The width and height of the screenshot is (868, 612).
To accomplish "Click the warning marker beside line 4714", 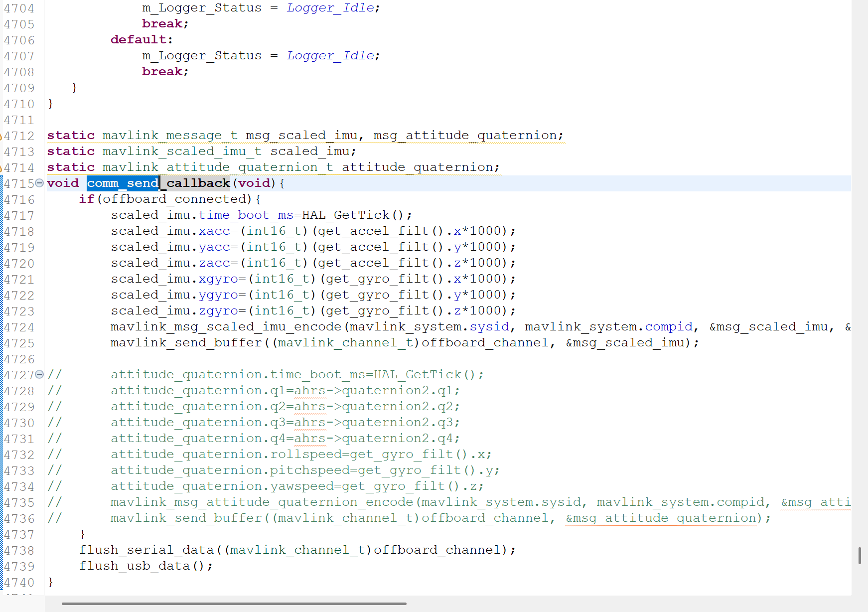I will tap(1, 167).
